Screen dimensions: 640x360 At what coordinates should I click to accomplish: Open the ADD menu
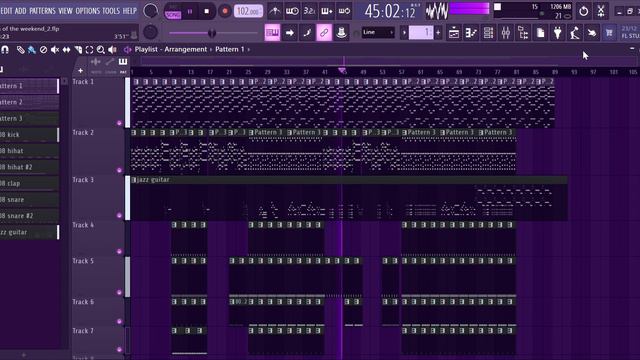click(x=20, y=11)
